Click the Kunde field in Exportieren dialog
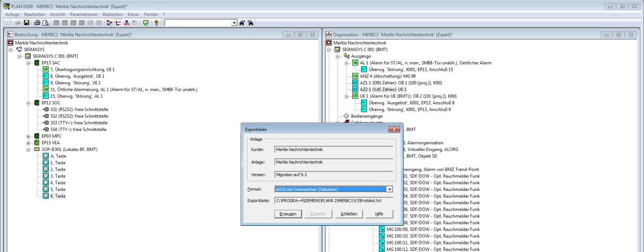Viewport: 644px width, 252px height. click(x=333, y=149)
